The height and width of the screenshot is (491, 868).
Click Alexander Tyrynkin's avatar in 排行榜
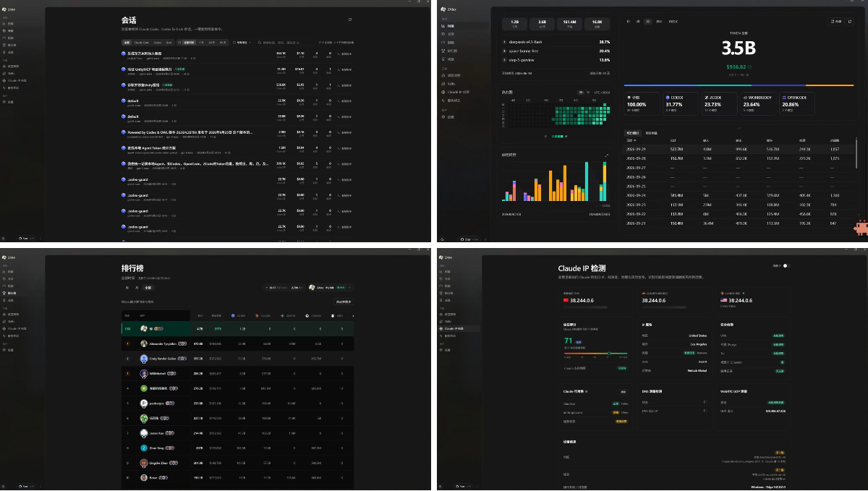[143, 343]
